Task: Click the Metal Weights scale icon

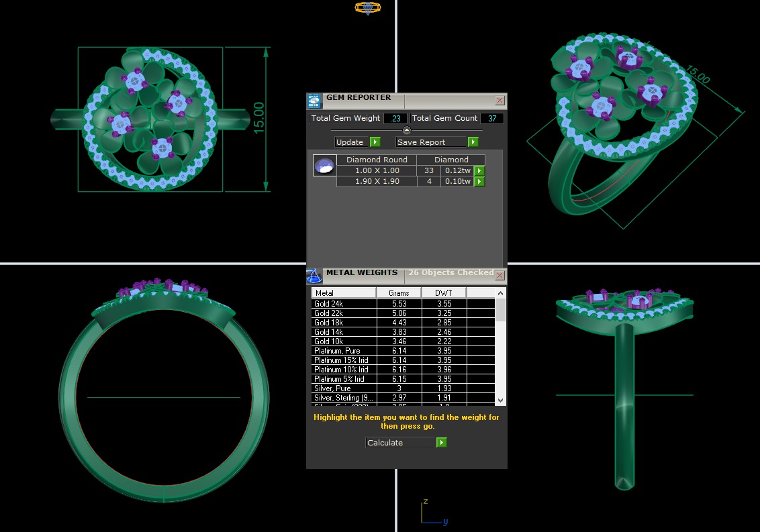Action: [x=314, y=275]
